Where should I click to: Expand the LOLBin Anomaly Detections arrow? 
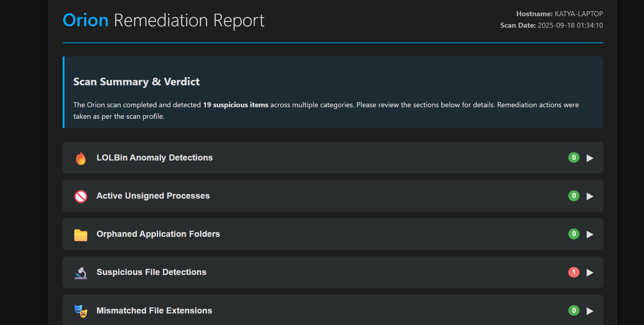590,158
